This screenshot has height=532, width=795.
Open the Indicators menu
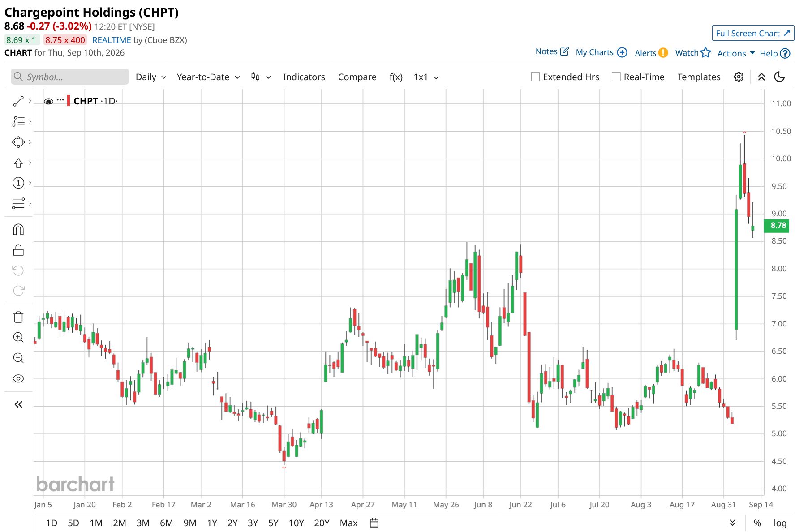[304, 77]
